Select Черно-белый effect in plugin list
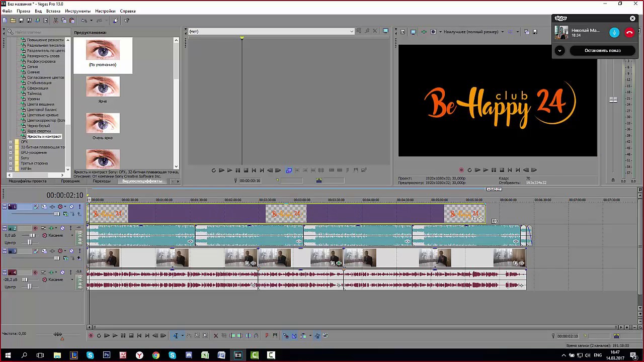This screenshot has width=644, height=362. 38,126
